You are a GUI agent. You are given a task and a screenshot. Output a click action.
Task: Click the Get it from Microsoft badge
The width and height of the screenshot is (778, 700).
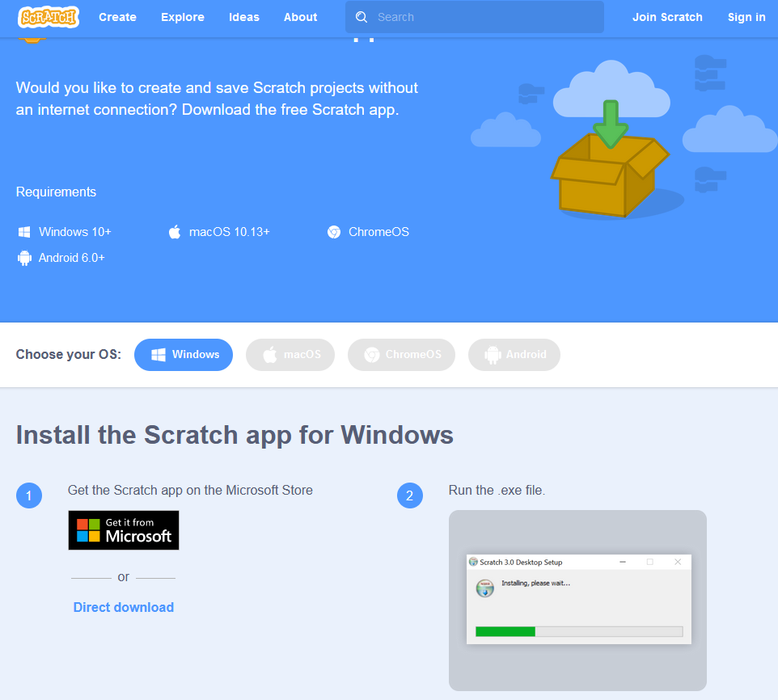[x=124, y=530]
